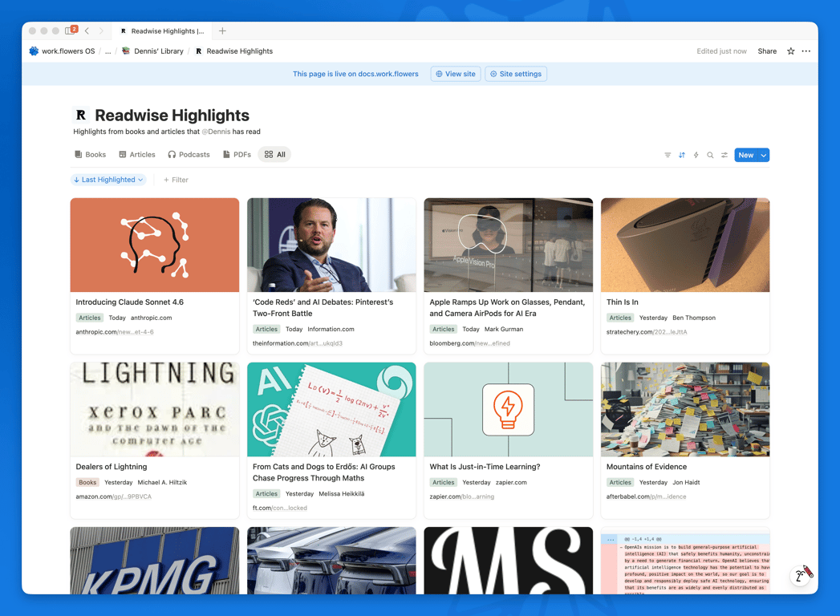The height and width of the screenshot is (616, 840).
Task: Open the page options three-dot menu
Action: 806,51
